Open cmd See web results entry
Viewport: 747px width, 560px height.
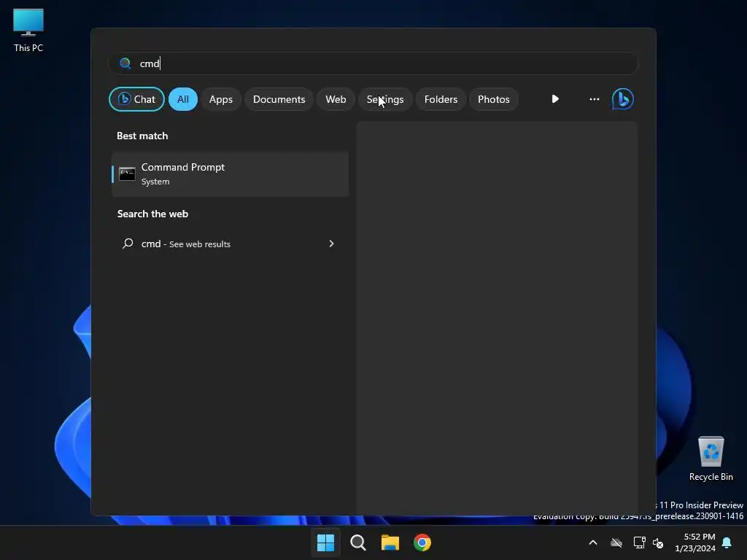click(x=231, y=244)
